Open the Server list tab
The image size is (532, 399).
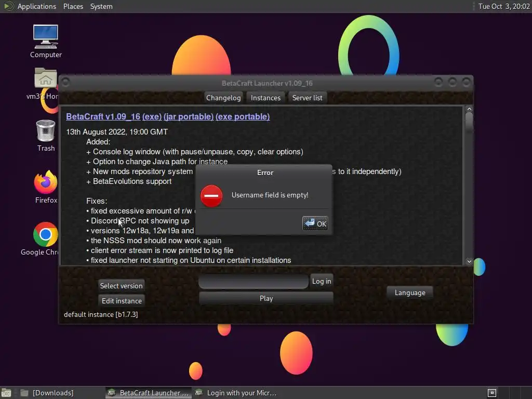tap(307, 98)
